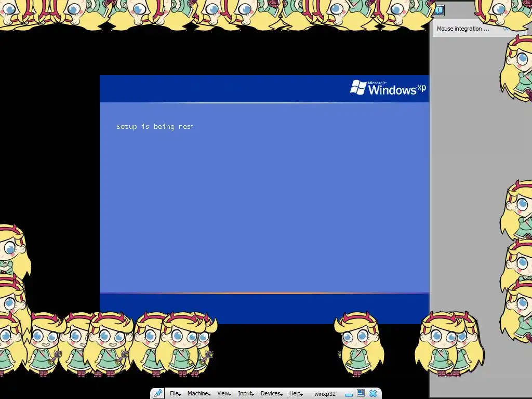The height and width of the screenshot is (399, 532).
Task: Open the Mouse integration notification message
Action: click(x=463, y=29)
